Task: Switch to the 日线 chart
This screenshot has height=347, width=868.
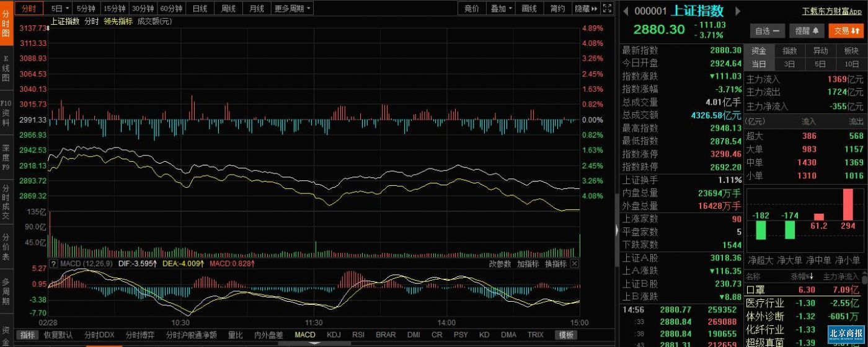Action: click(x=200, y=9)
